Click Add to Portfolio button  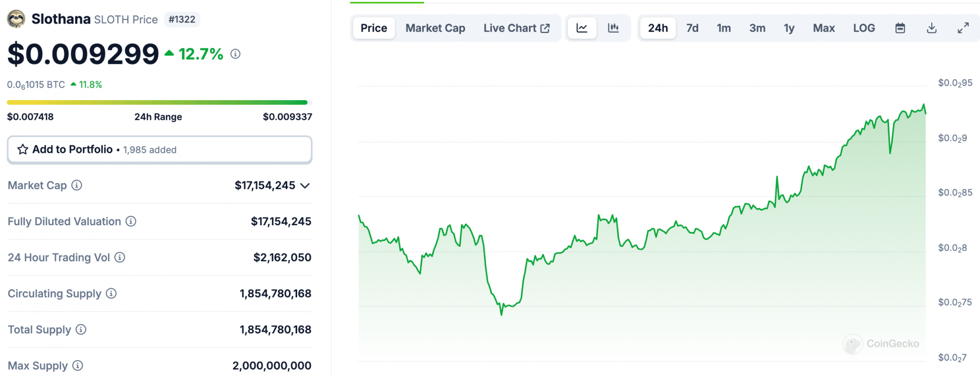159,149
